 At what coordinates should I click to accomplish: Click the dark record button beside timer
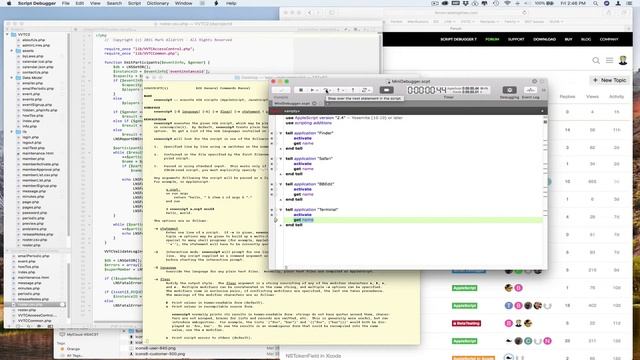pyautogui.click(x=386, y=90)
